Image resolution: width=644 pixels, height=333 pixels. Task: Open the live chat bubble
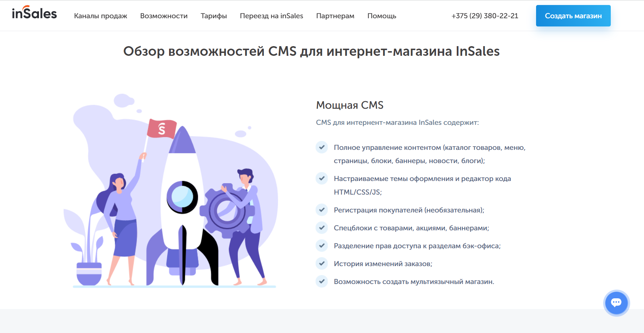coord(616,303)
